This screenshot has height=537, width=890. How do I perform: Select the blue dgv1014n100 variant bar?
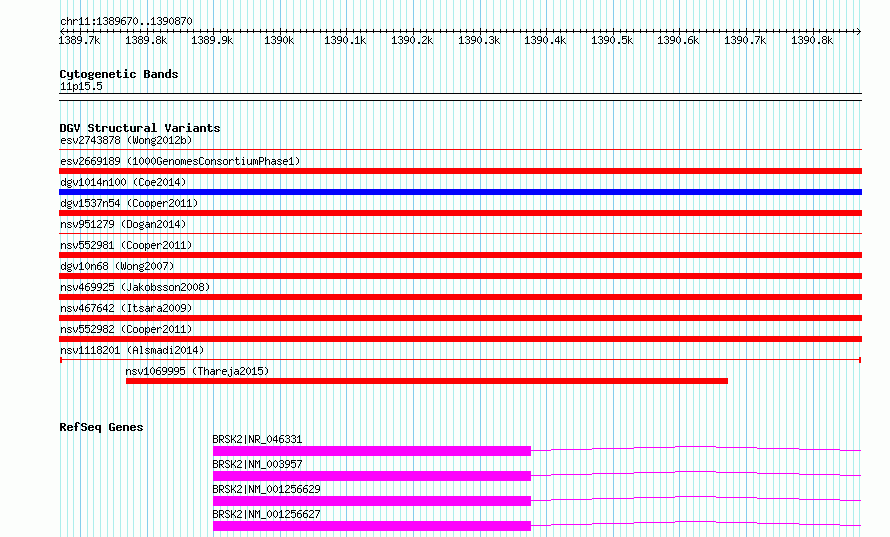[460, 192]
